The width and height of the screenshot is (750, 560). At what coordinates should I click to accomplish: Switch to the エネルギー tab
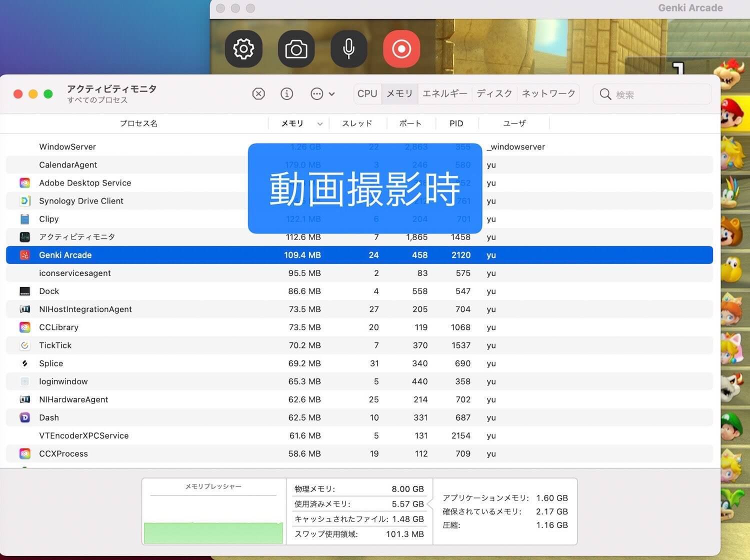[444, 93]
